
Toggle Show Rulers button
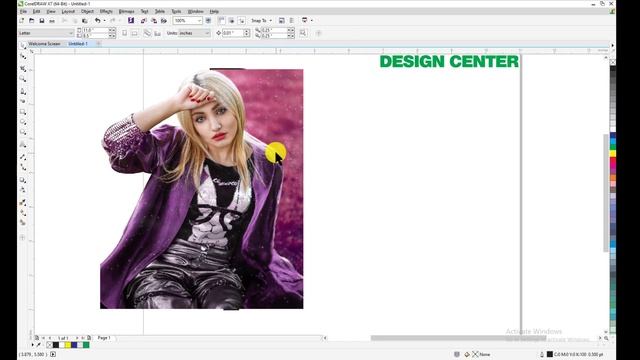click(x=222, y=20)
